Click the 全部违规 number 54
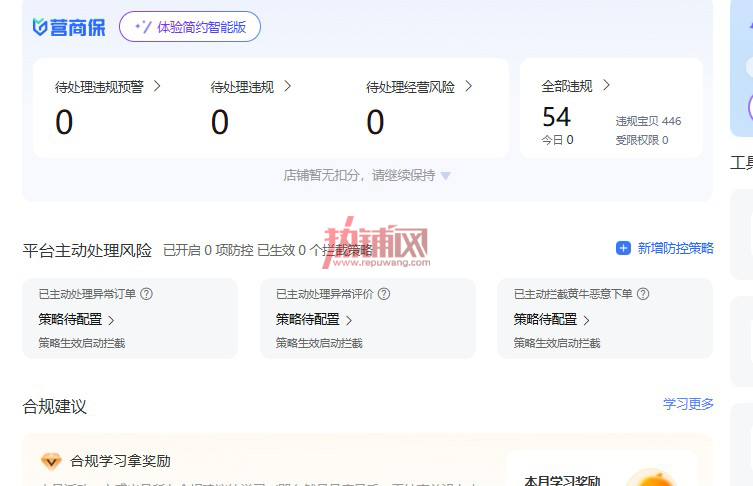This screenshot has height=486, width=753. click(557, 117)
